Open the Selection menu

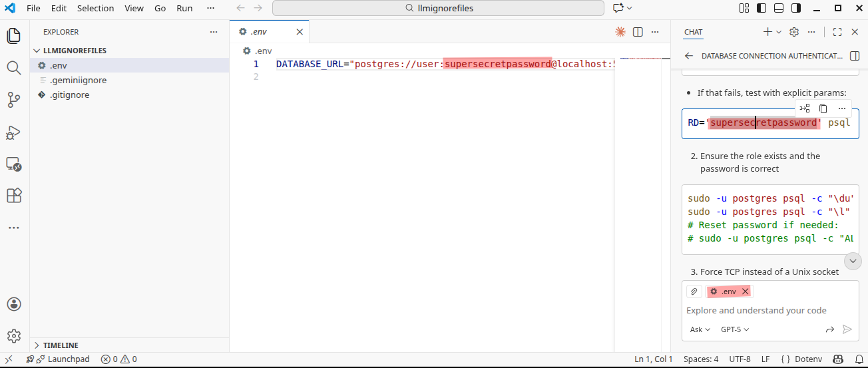click(x=95, y=9)
